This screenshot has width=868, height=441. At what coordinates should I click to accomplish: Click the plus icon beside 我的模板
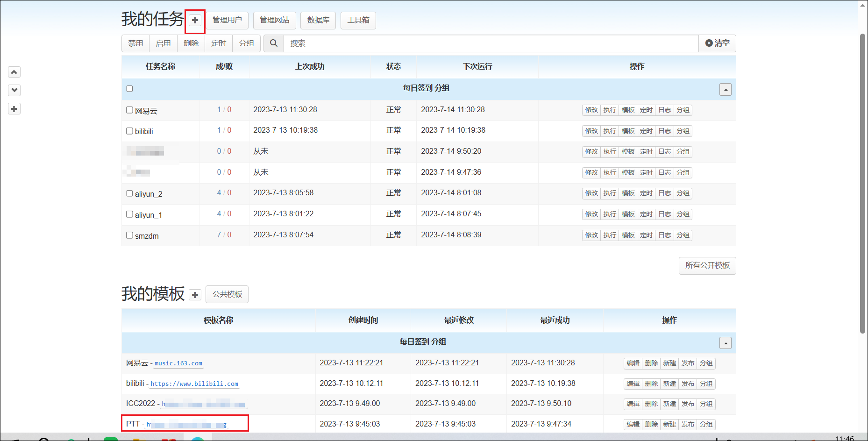pos(195,295)
